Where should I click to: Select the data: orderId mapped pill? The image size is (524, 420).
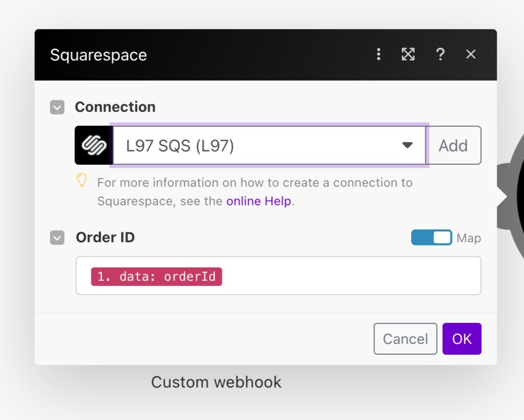156,277
